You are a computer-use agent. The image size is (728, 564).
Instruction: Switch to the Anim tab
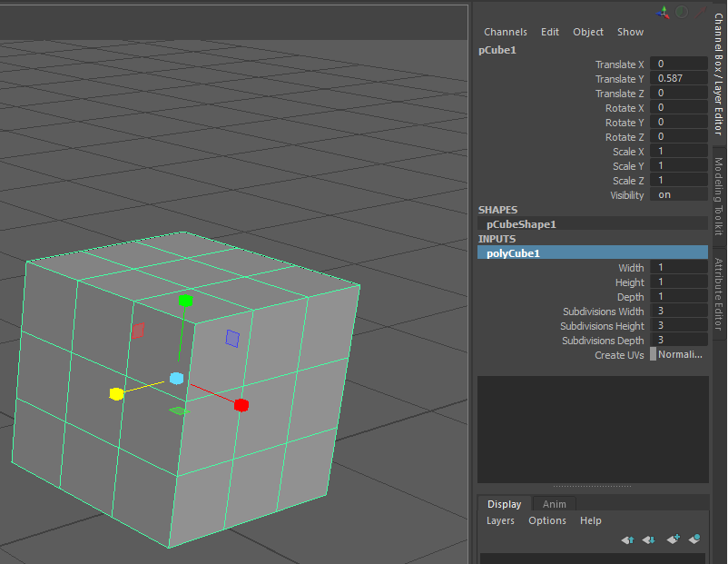[554, 503]
